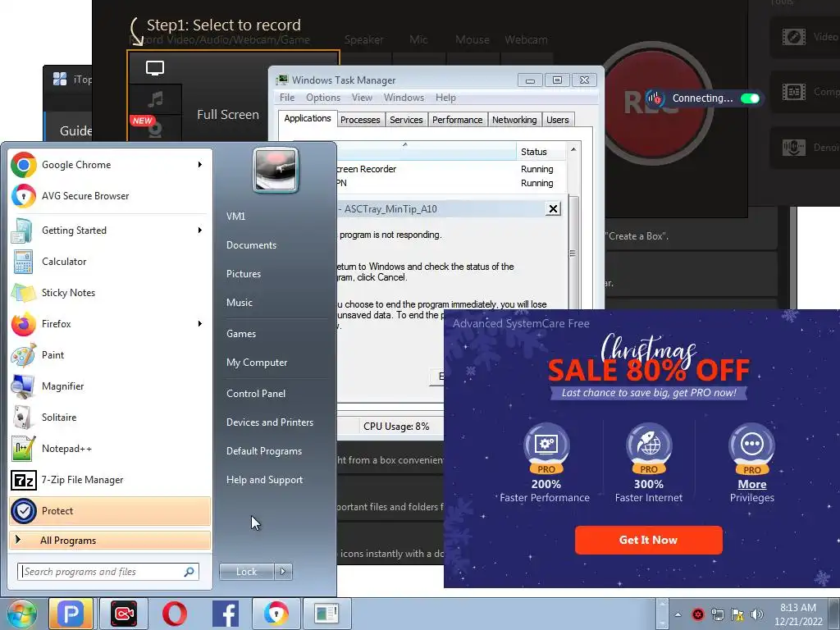The height and width of the screenshot is (630, 840).
Task: Select the Full Screen recording option
Action: (x=228, y=115)
